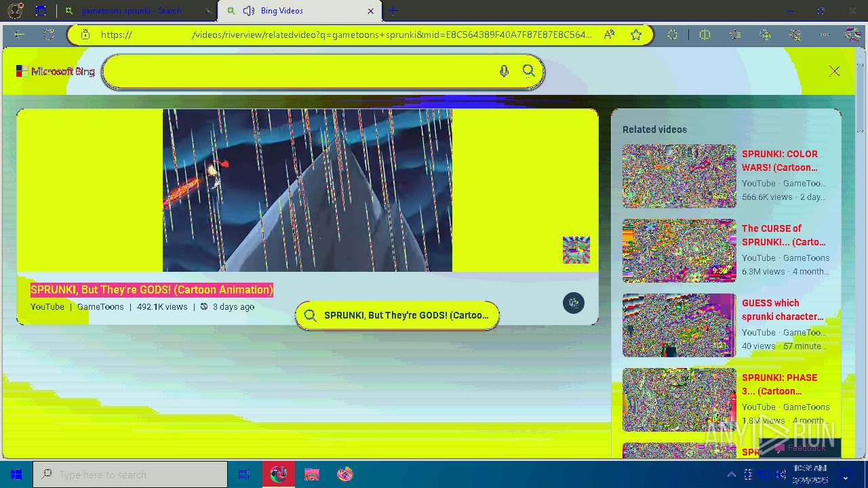868x488 pixels.
Task: Open SPRUNKI: COLOR WARS! related video thumbnail
Action: coord(679,176)
